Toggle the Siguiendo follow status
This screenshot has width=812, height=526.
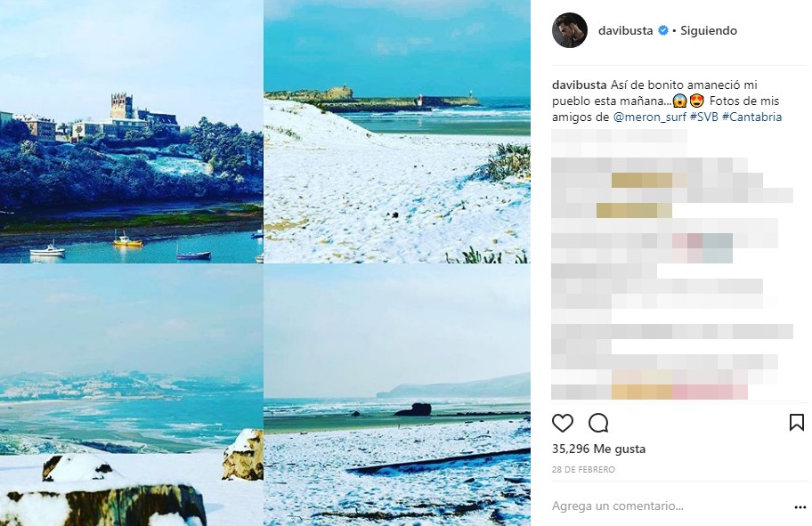709,30
